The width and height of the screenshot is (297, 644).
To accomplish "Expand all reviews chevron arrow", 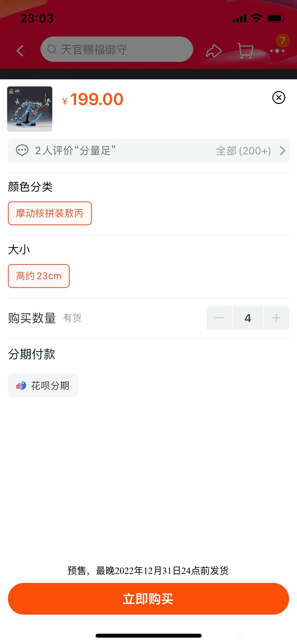I will [282, 151].
